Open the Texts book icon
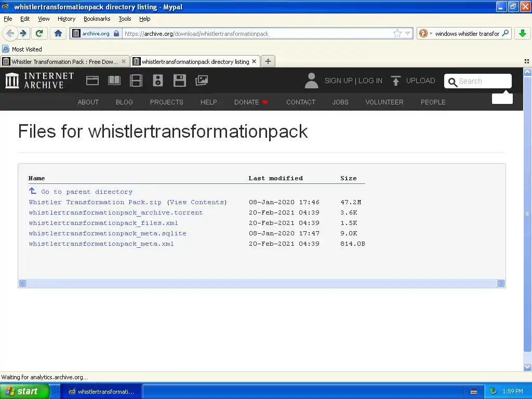 114,81
